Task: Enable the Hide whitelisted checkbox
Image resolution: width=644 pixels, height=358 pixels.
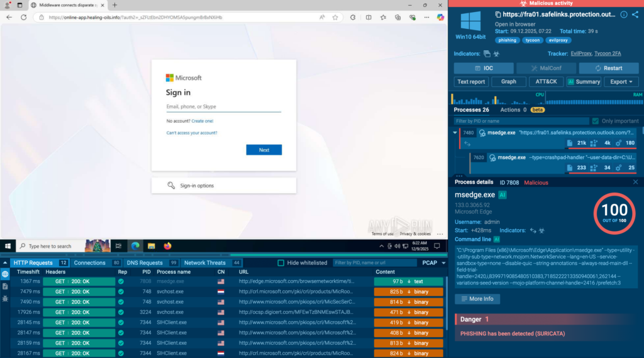Action: coord(281,263)
